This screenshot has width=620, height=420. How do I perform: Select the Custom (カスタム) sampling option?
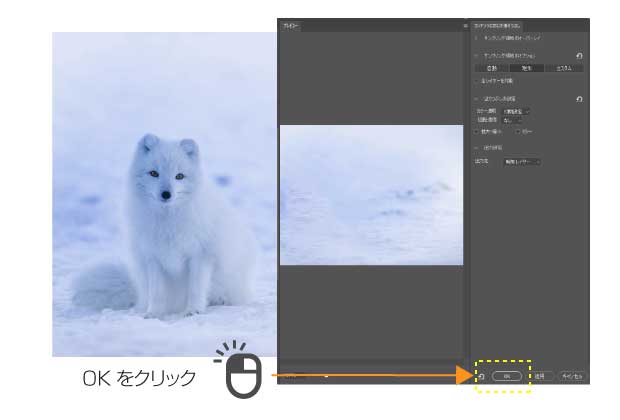point(564,68)
